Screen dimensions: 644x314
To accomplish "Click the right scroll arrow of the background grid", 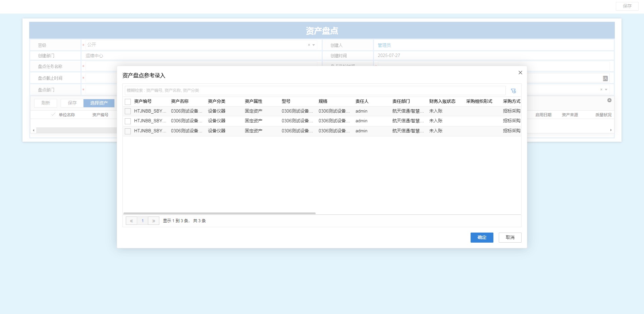I will coord(611,130).
